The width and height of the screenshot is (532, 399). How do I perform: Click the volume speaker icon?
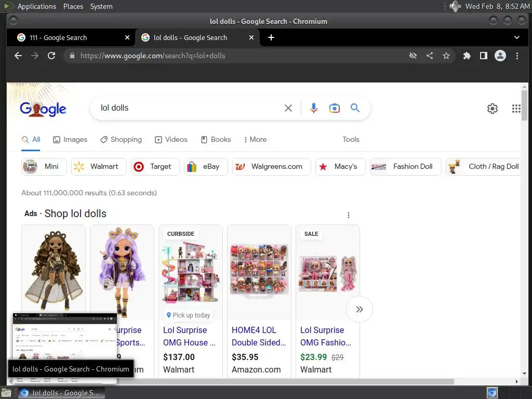point(455,6)
